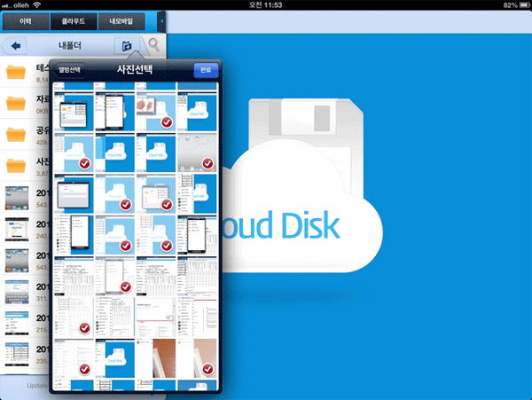Tap the 82% battery percentage
The width and height of the screenshot is (532, 400).
[511, 5]
